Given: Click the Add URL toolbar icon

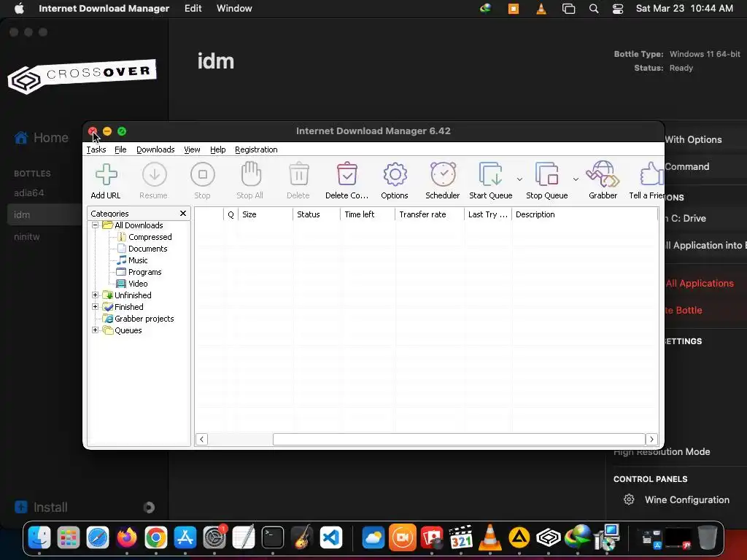Looking at the screenshot, I should (x=106, y=175).
